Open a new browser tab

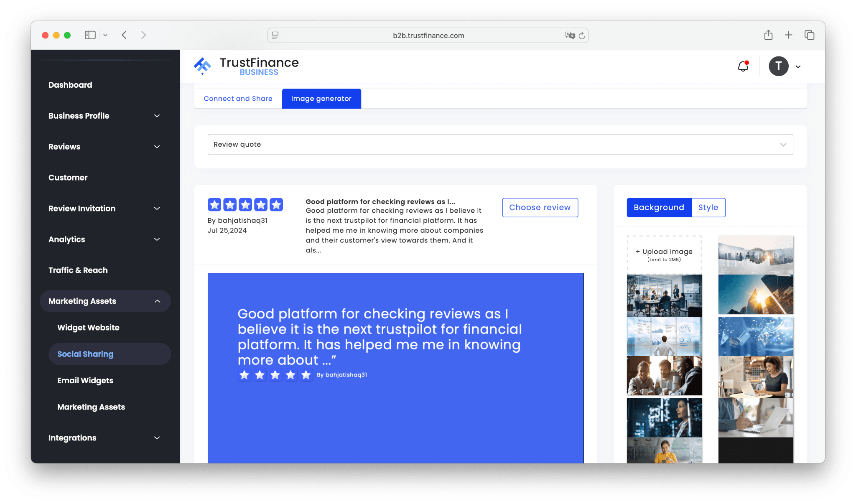[788, 35]
